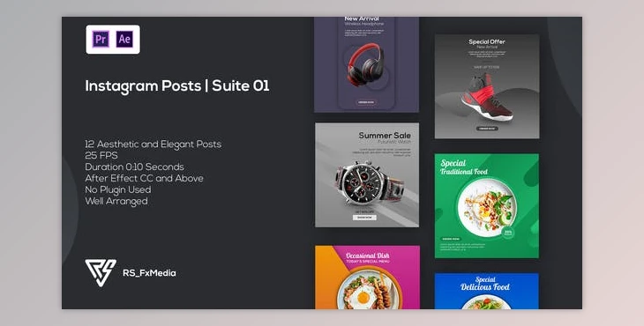Click the 'No Plugin Used' line

118,189
